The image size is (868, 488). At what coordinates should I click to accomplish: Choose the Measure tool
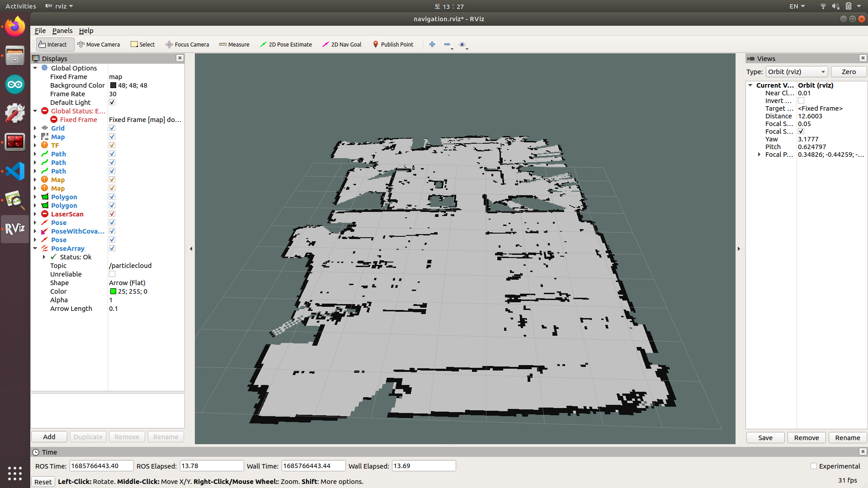234,44
